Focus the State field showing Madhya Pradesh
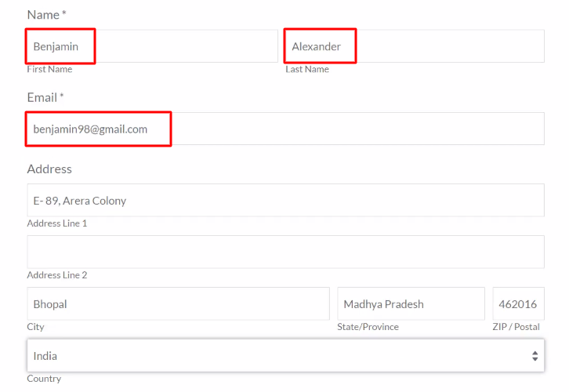Screen dimensions: 569x392 [x=411, y=304]
